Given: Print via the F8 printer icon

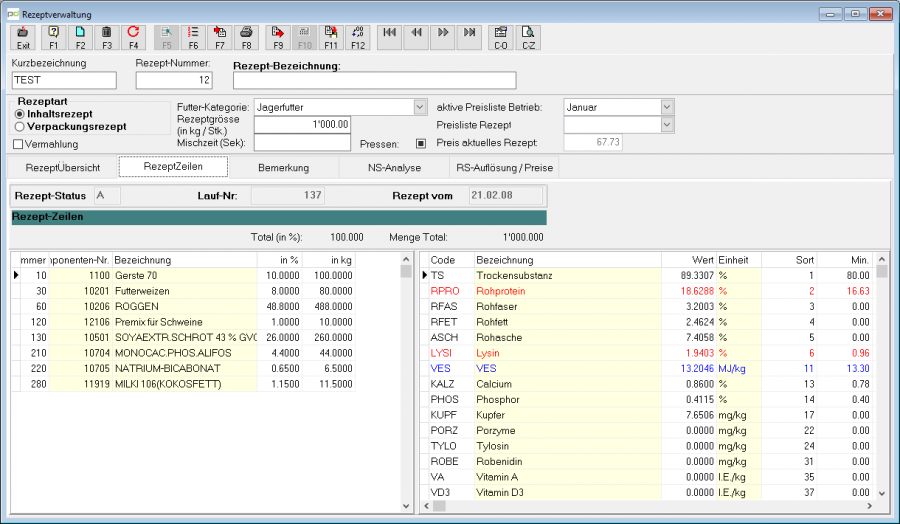Looking at the screenshot, I should [246, 38].
